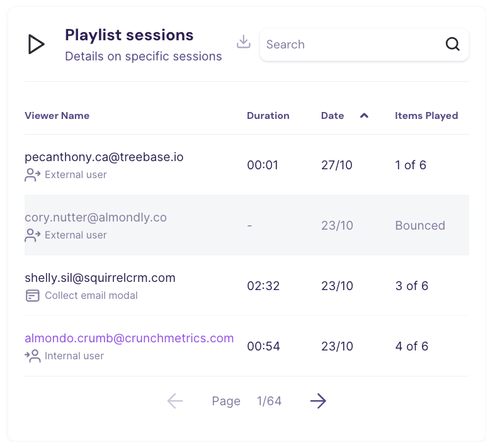Click the page 1/64 indicator
The image size is (495, 448).
click(269, 401)
